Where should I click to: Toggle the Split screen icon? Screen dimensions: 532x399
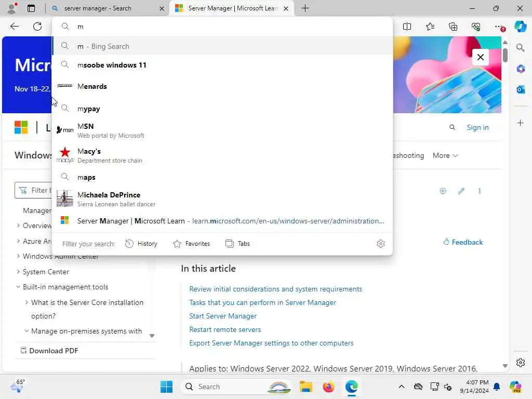tap(407, 26)
